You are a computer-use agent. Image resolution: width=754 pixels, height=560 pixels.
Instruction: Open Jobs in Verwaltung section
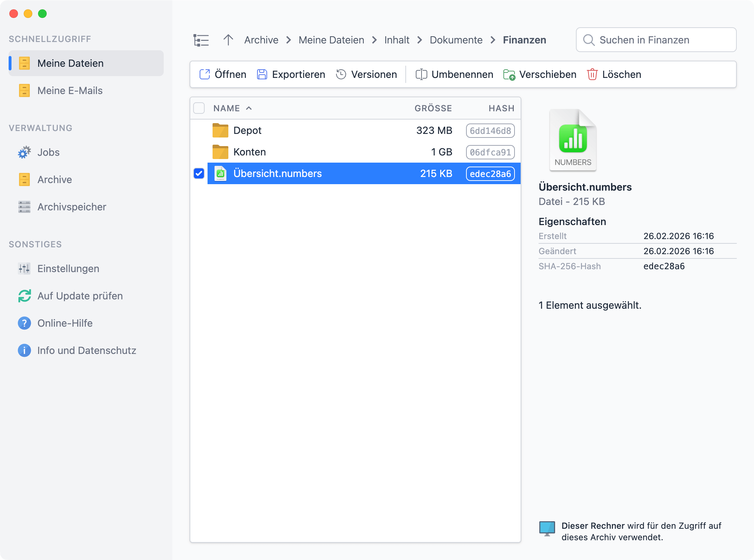tap(48, 152)
